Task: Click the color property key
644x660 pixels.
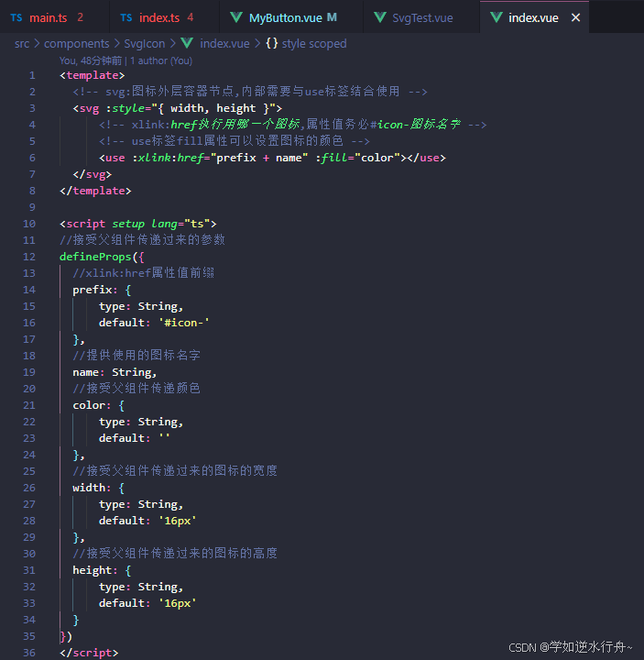Action: pos(89,405)
